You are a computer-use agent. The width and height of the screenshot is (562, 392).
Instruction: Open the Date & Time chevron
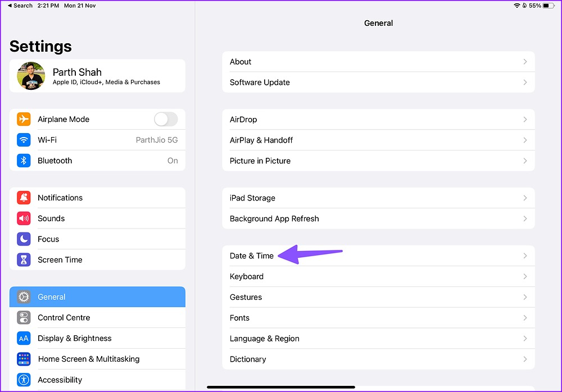(525, 256)
